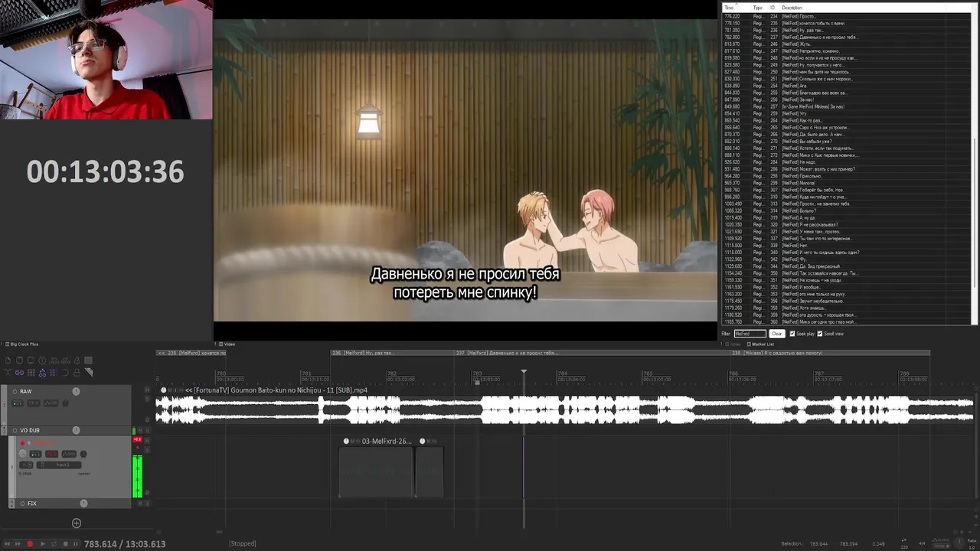Viewport: 980px width, 551px height.
Task: Toggle grid lines toolbar icon
Action: [x=54, y=373]
